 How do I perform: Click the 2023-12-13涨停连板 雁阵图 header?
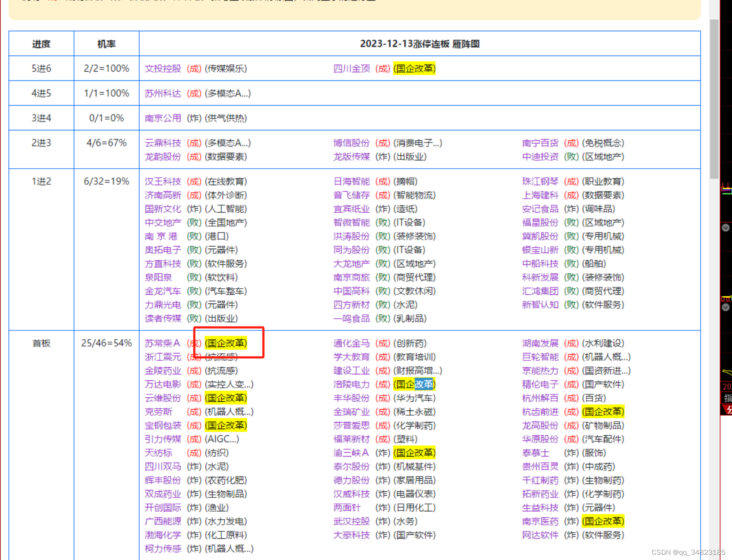pos(420,43)
